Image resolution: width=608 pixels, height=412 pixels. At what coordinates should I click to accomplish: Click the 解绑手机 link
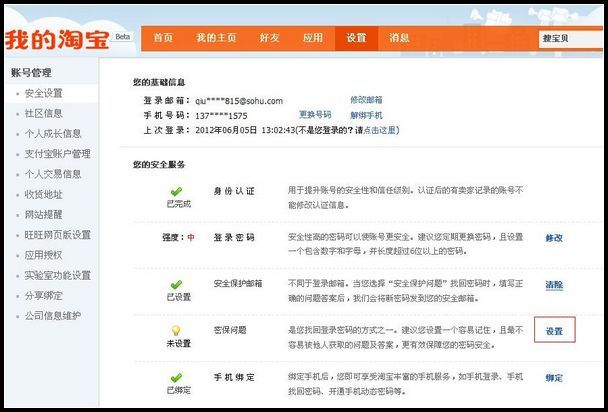365,115
